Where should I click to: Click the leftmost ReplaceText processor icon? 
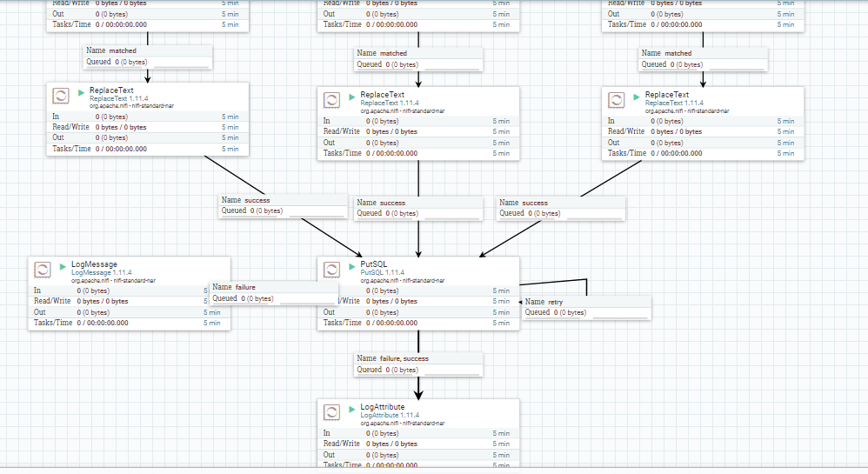tap(61, 96)
